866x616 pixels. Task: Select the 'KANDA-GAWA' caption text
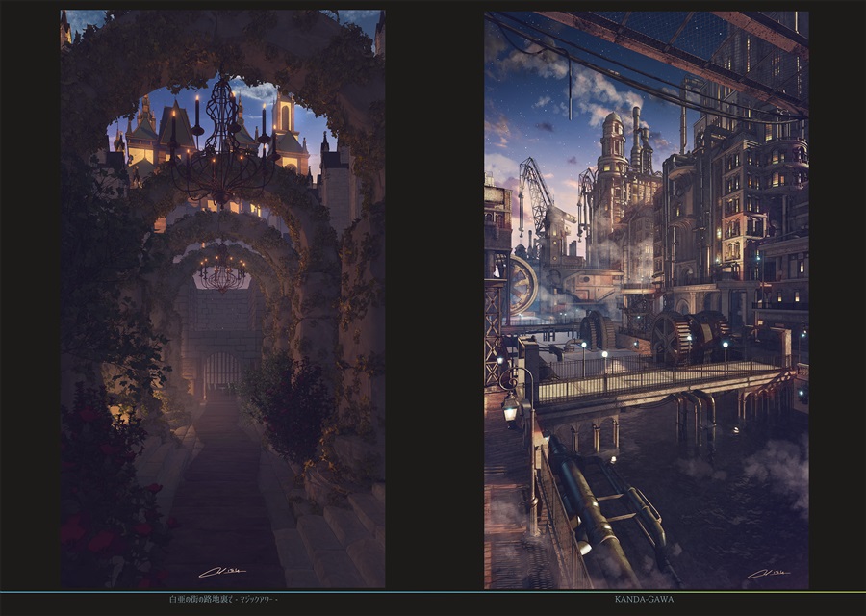(644, 599)
